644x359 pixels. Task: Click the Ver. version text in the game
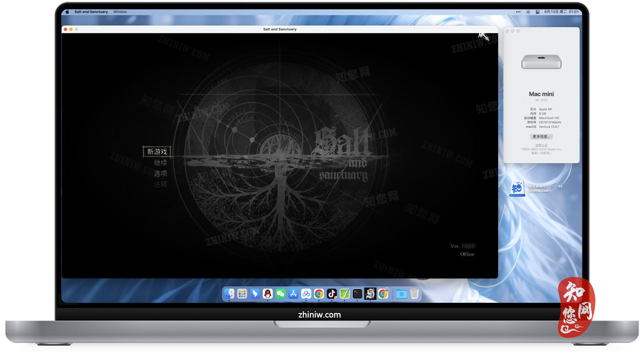(463, 246)
